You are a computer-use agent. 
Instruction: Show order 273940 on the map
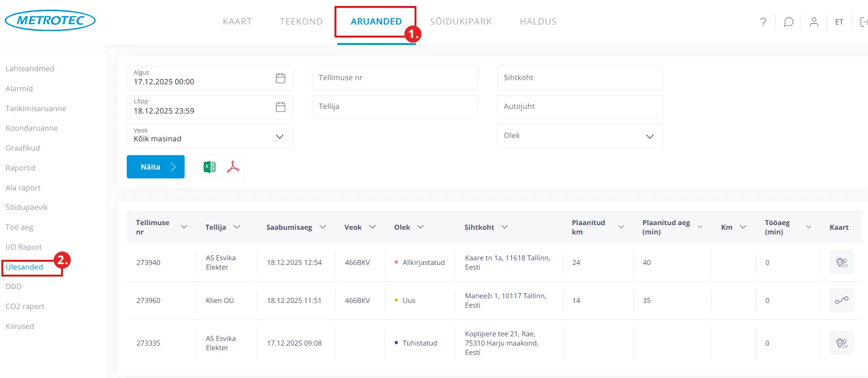pos(841,263)
